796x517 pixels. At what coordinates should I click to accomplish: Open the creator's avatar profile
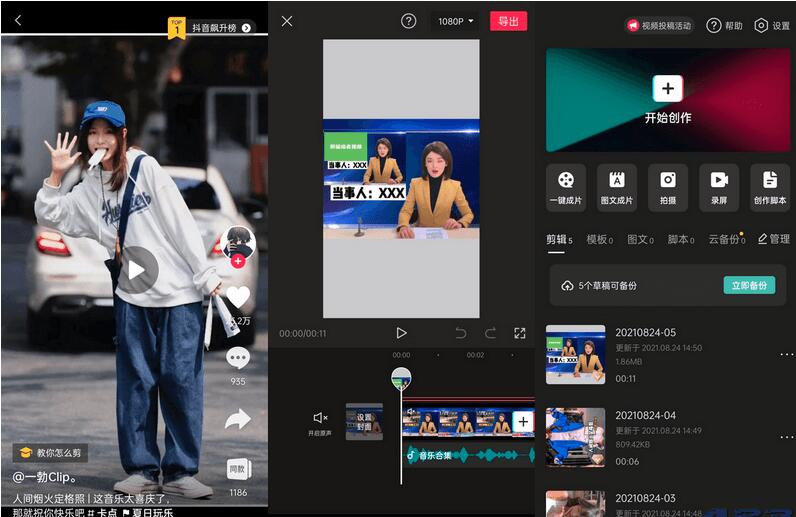[x=238, y=242]
